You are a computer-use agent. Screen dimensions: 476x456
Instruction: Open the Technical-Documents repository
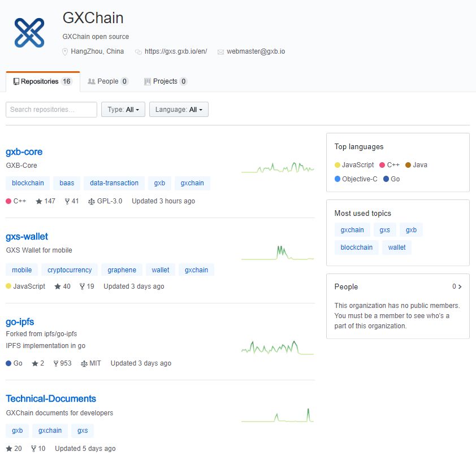pos(51,399)
